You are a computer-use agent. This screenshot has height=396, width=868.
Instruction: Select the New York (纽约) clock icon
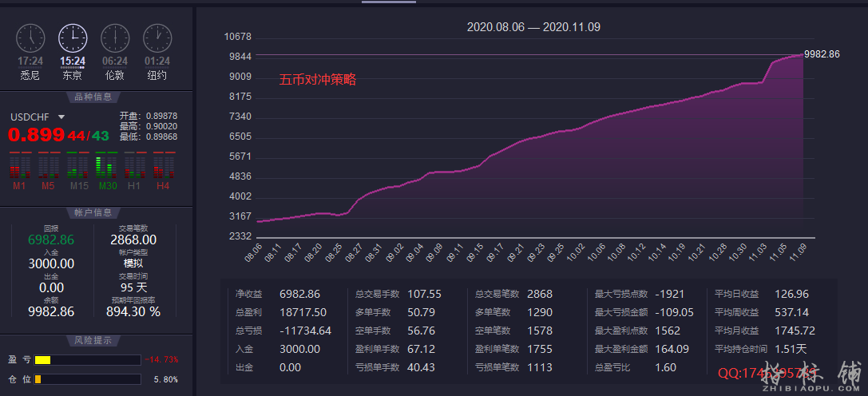157,38
